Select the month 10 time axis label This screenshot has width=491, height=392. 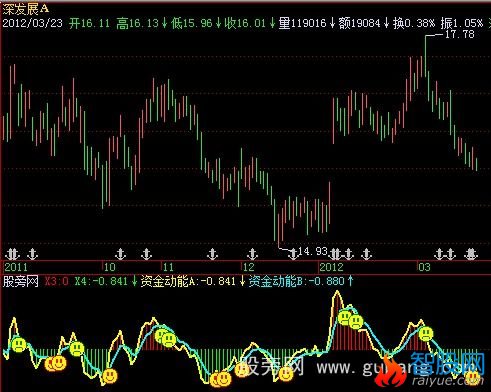[x=110, y=267]
